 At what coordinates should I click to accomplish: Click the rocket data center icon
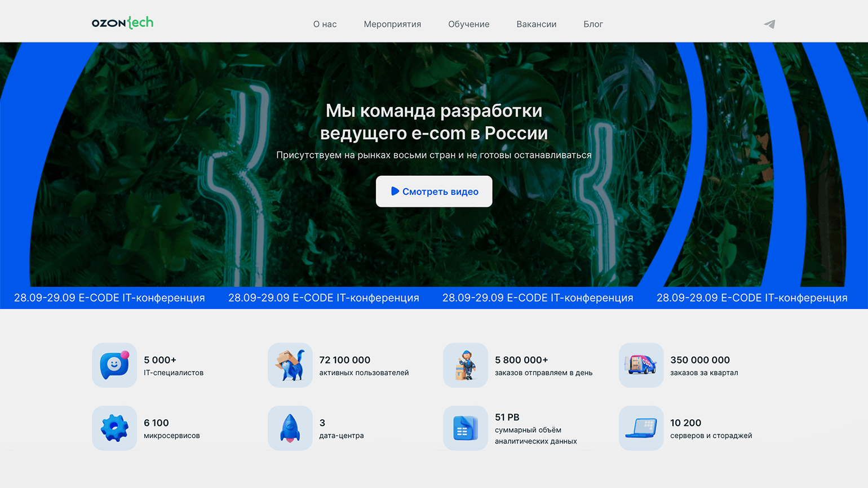pyautogui.click(x=290, y=428)
